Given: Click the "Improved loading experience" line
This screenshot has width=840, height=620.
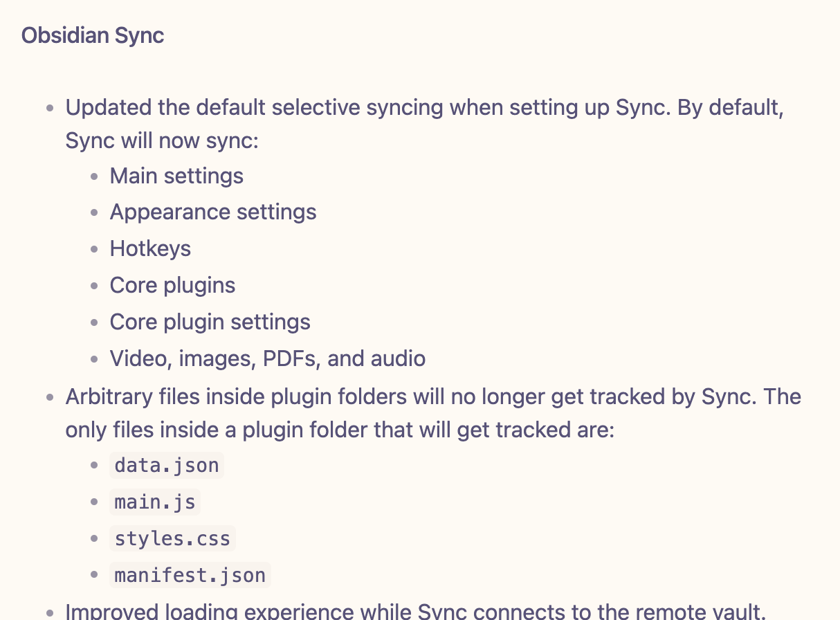Looking at the screenshot, I should pos(415,612).
